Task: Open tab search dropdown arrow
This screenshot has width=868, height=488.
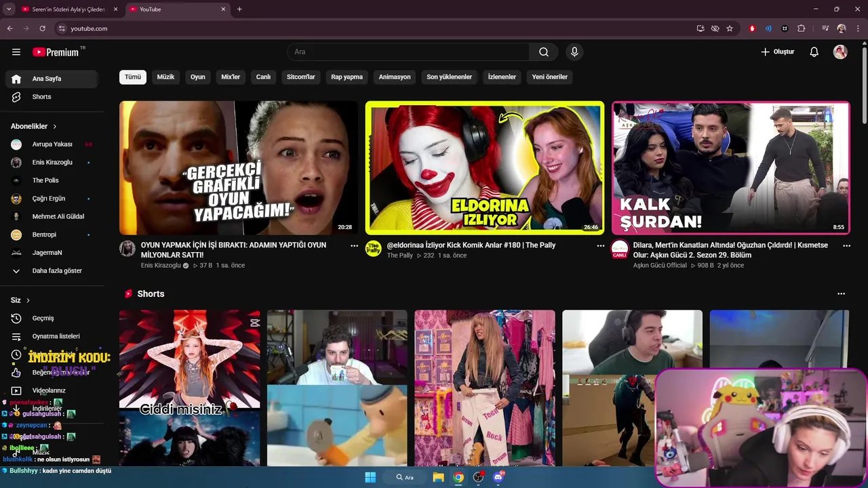Action: pyautogui.click(x=9, y=9)
